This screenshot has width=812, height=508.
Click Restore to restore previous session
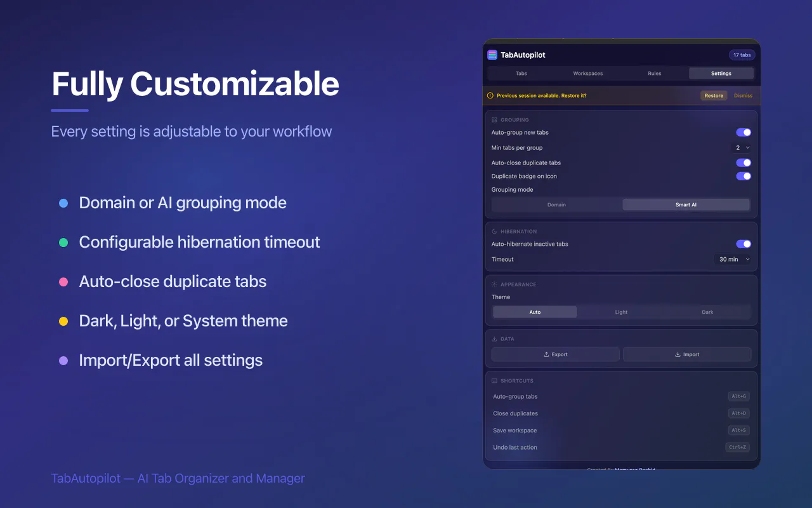coord(714,96)
